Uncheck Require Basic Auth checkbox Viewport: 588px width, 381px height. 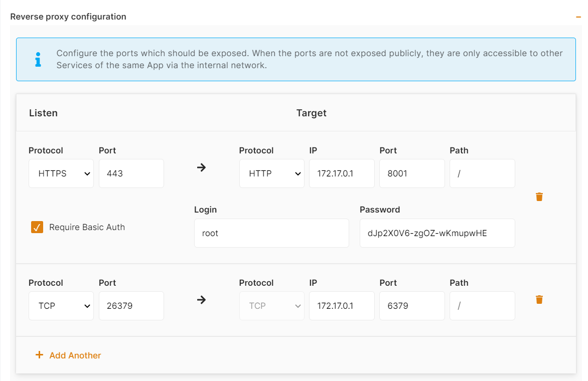click(x=37, y=227)
